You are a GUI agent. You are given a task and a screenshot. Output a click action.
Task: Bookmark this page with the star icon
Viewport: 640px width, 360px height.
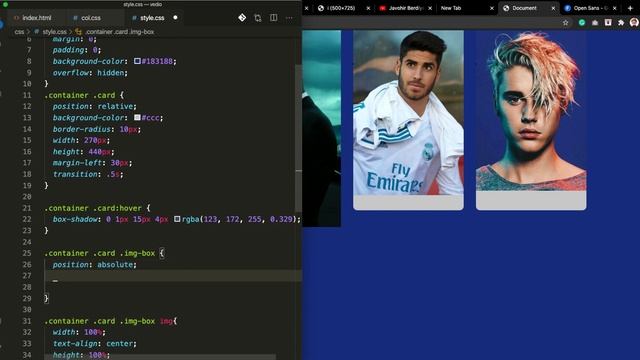566,23
